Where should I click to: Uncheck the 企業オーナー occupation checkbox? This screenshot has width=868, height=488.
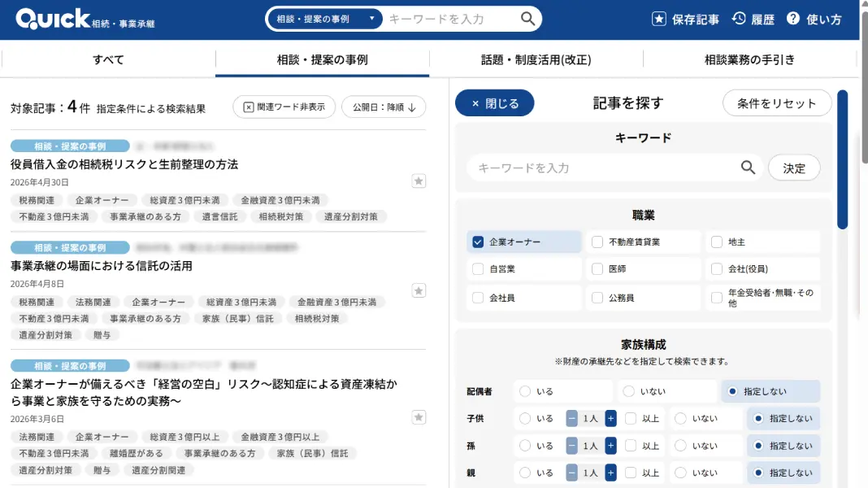pyautogui.click(x=478, y=242)
